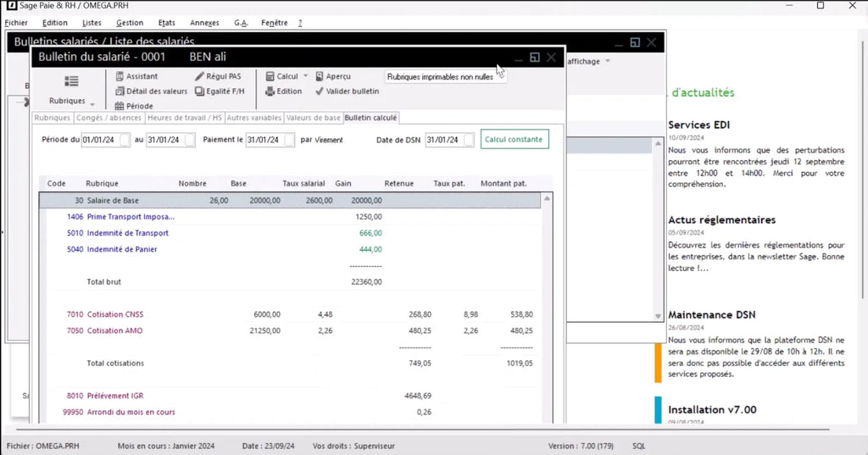Click the Date de DSN field
868x455 pixels.
(x=443, y=140)
